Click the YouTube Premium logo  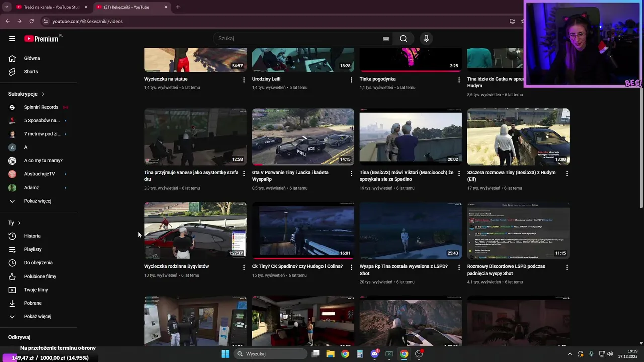(42, 39)
